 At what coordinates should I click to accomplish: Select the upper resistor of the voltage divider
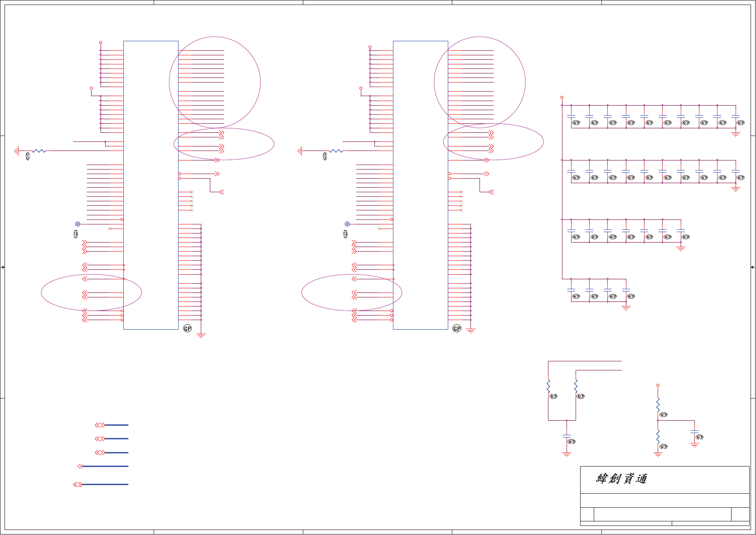coord(658,404)
